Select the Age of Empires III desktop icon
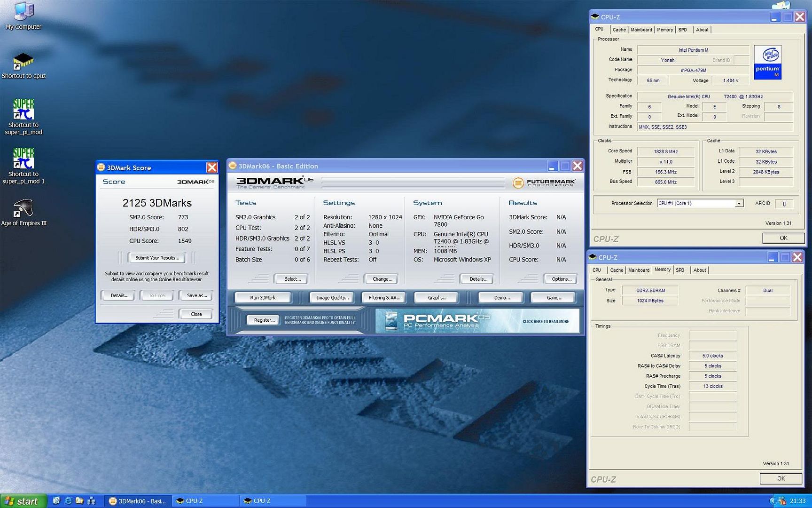 23,213
